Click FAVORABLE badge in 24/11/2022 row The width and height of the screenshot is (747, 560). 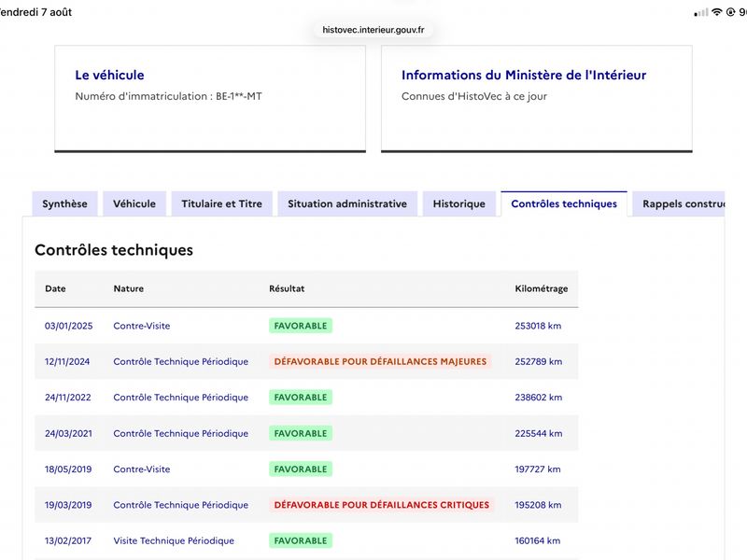[x=301, y=398]
